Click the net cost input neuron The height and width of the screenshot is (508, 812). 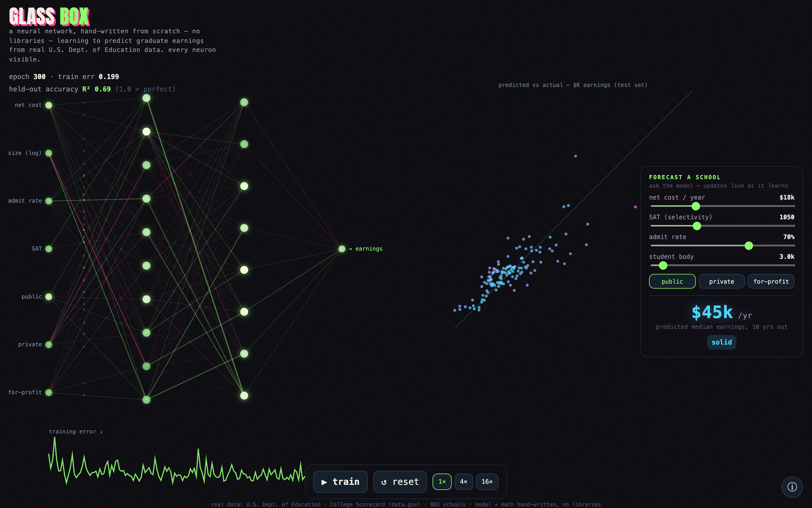point(49,105)
